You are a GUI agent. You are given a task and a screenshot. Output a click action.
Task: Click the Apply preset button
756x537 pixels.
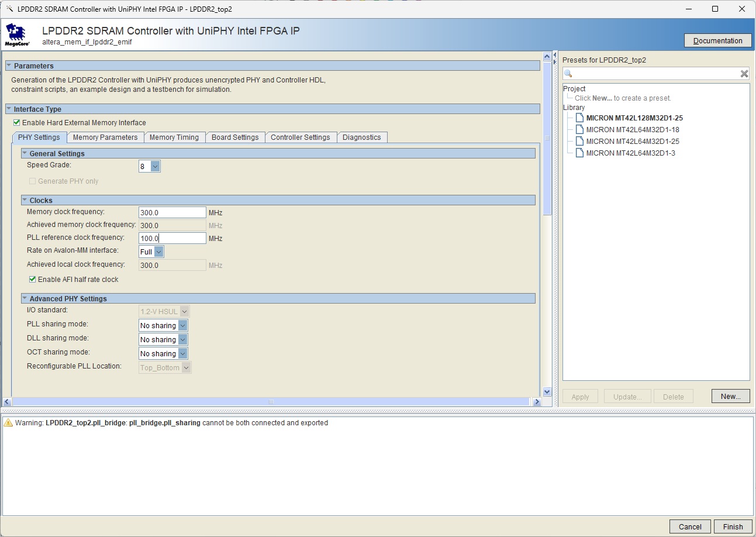click(x=580, y=397)
